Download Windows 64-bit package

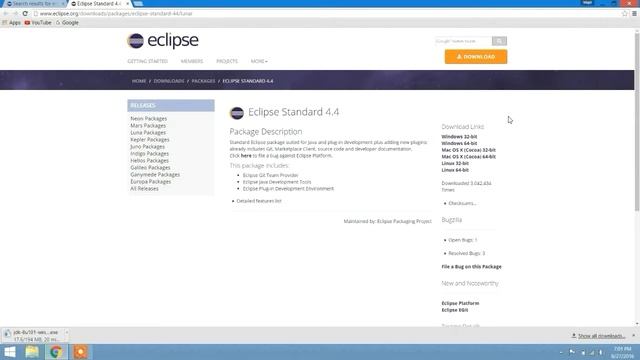[459, 143]
